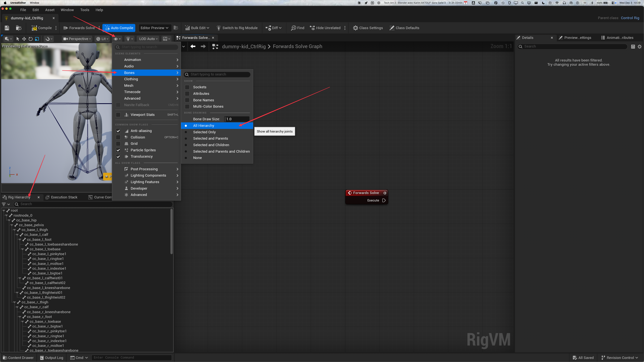Screen dimensions: 644x362
Task: Choose None for bone drawing
Action: coord(217,158)
